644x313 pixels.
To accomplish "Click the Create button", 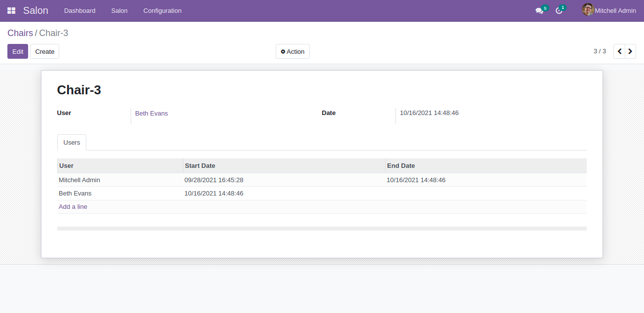I will point(45,51).
